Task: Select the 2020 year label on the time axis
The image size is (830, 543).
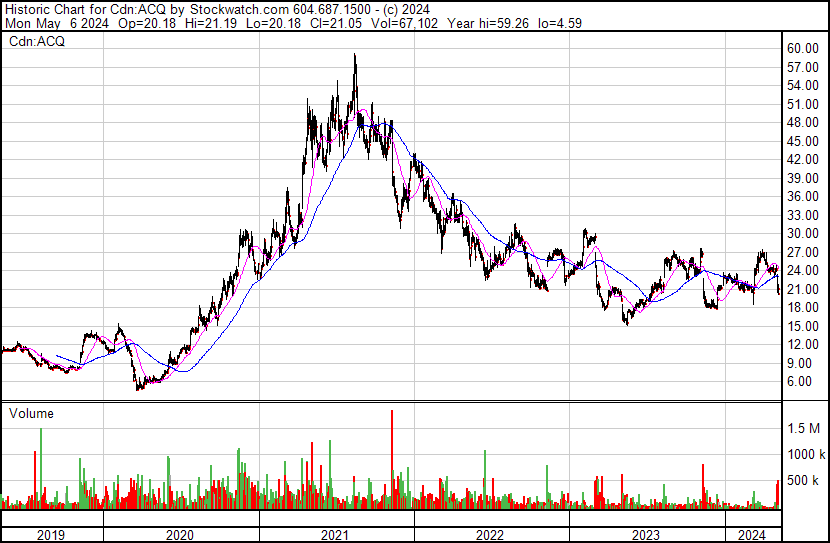Action: pyautogui.click(x=180, y=535)
